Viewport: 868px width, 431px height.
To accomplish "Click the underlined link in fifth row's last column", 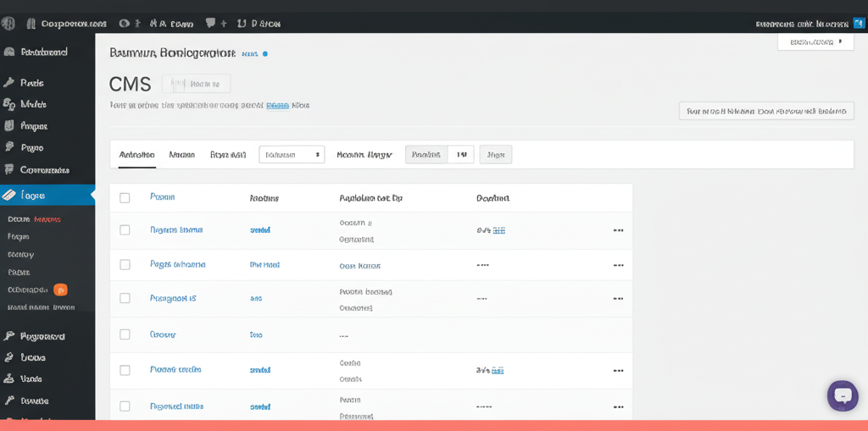I will point(498,370).
